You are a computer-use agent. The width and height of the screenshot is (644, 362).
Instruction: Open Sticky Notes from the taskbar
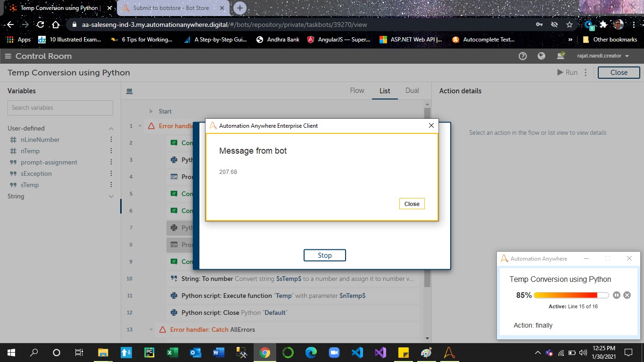tap(403, 352)
